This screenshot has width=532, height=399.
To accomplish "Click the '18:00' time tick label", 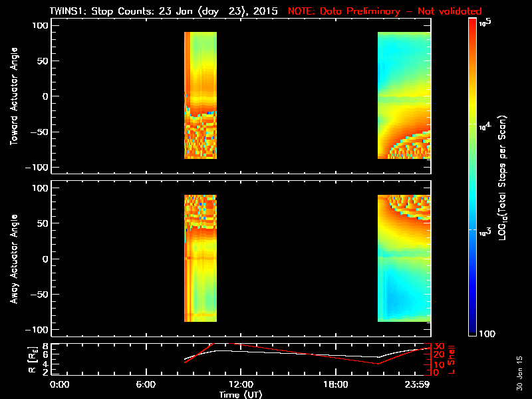I will point(335,385).
